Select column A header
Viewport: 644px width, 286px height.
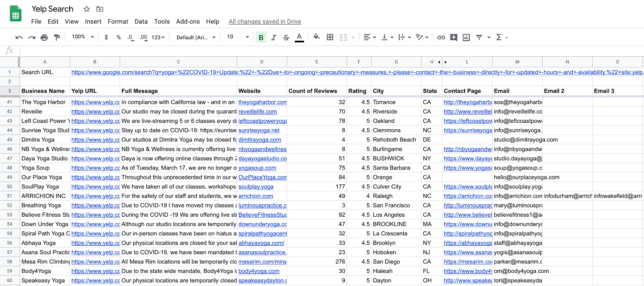coord(45,62)
